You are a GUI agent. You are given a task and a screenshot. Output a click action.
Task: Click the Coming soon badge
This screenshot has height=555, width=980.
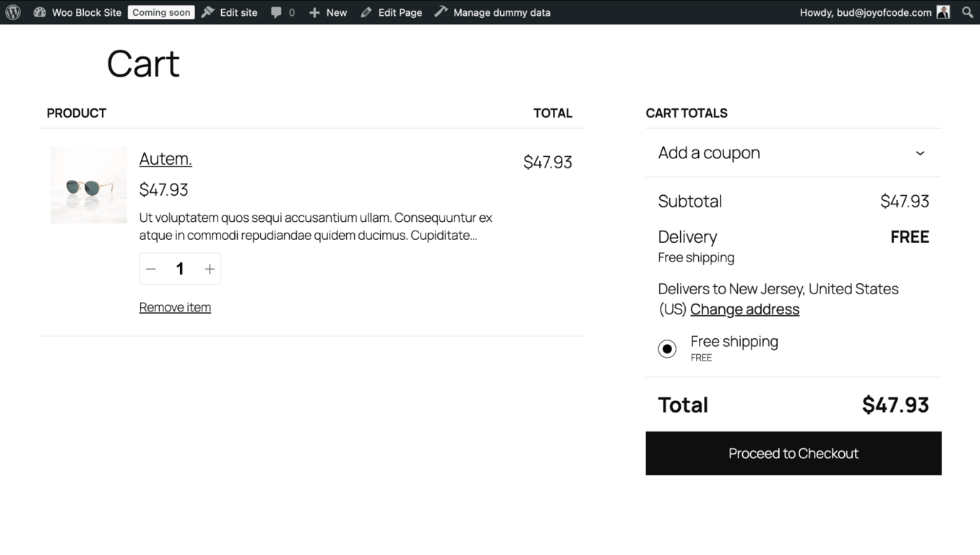[x=160, y=12]
